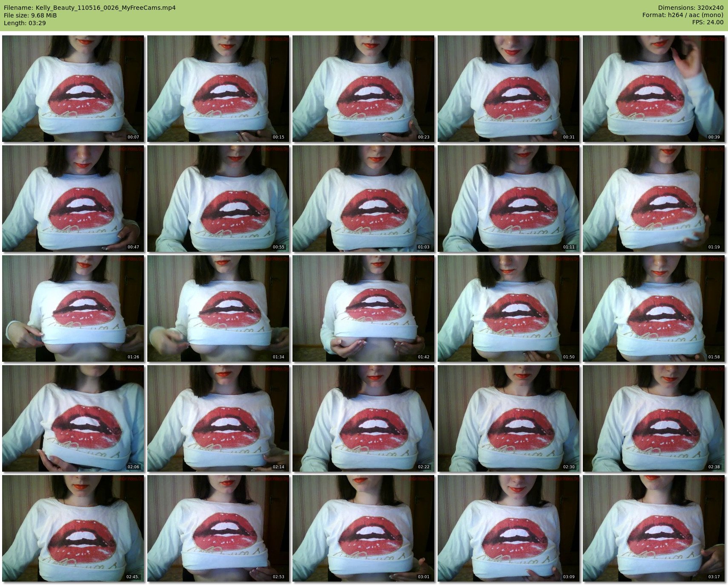Open the frame at 01:03

[x=363, y=198]
